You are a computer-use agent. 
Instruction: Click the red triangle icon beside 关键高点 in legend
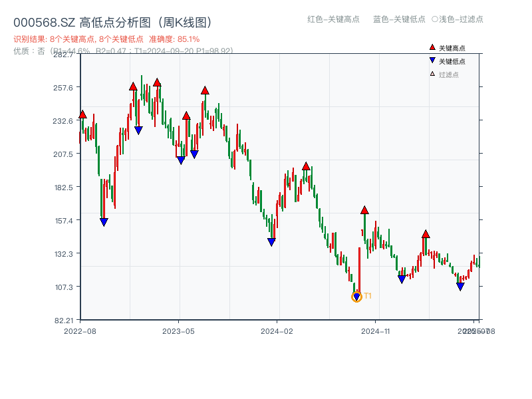pyautogui.click(x=432, y=47)
